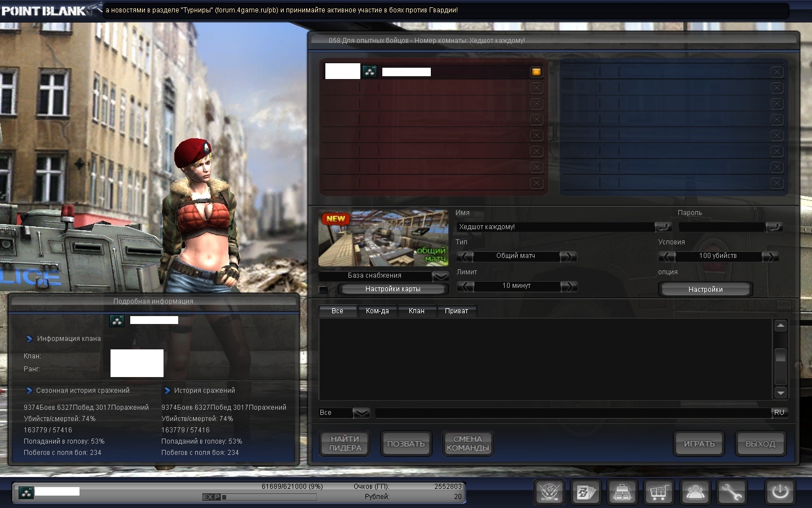
Task: Close the second red team slot
Action: tap(536, 87)
